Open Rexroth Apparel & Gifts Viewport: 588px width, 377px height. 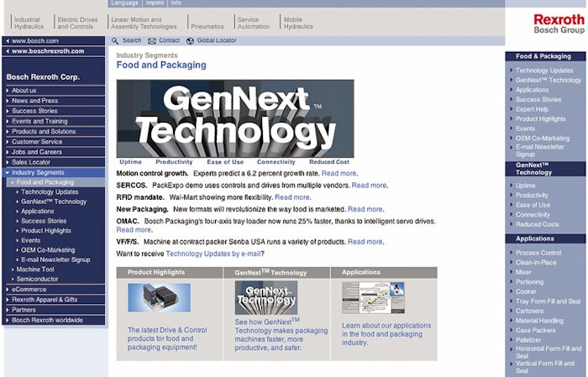pos(45,300)
